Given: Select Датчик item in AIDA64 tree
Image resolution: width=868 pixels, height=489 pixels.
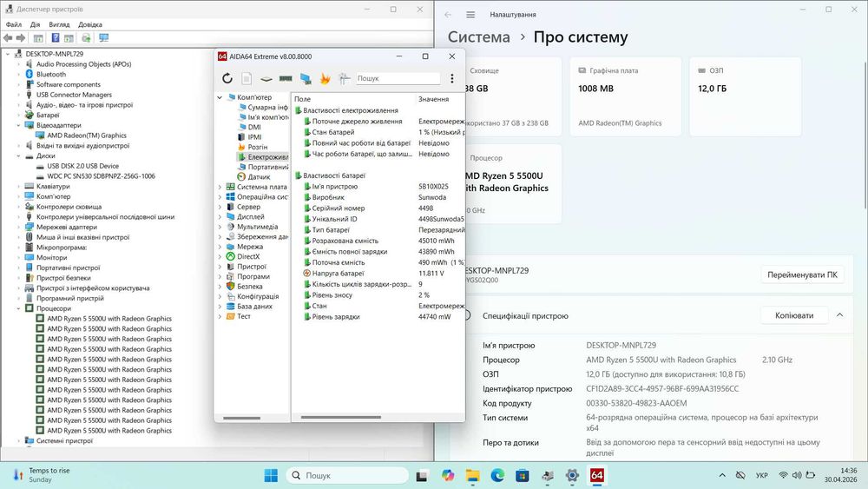Looking at the screenshot, I should [259, 177].
